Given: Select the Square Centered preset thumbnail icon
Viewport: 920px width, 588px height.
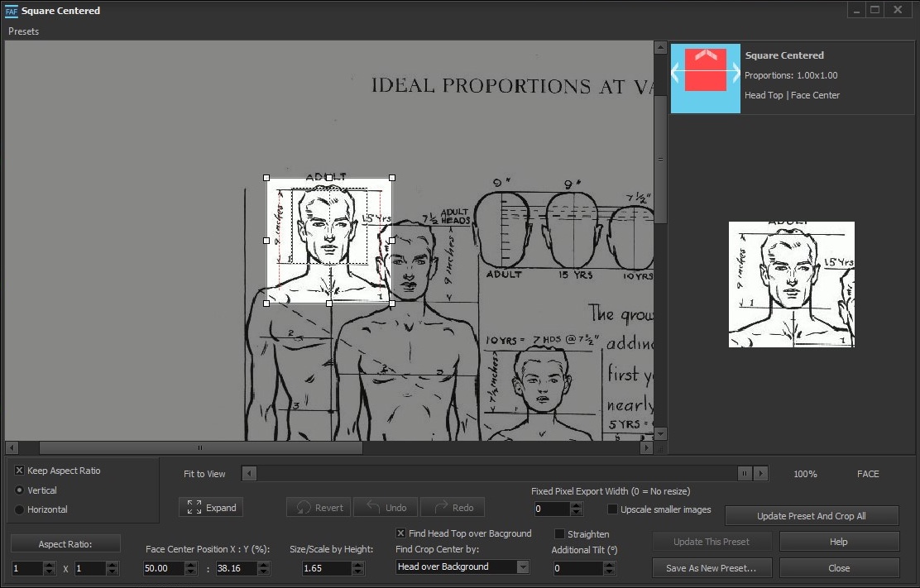Looking at the screenshot, I should (705, 78).
